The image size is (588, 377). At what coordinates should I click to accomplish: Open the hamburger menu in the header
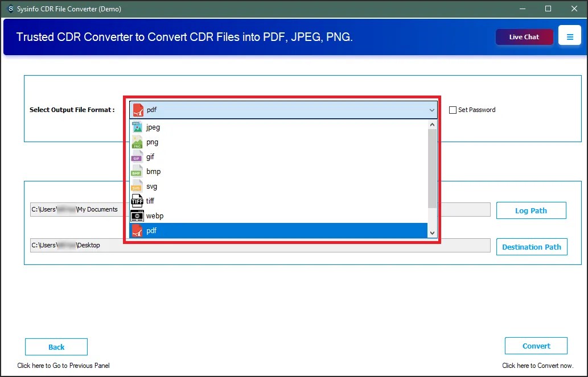(x=570, y=35)
